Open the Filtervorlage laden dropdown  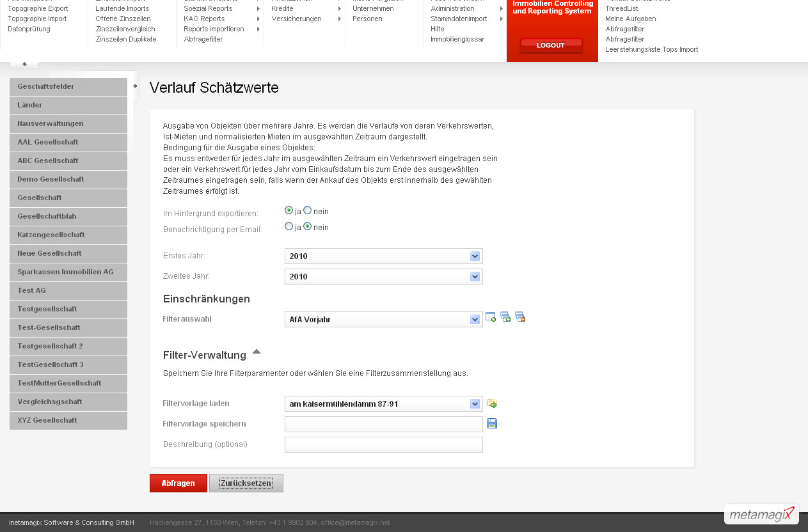coord(384,403)
